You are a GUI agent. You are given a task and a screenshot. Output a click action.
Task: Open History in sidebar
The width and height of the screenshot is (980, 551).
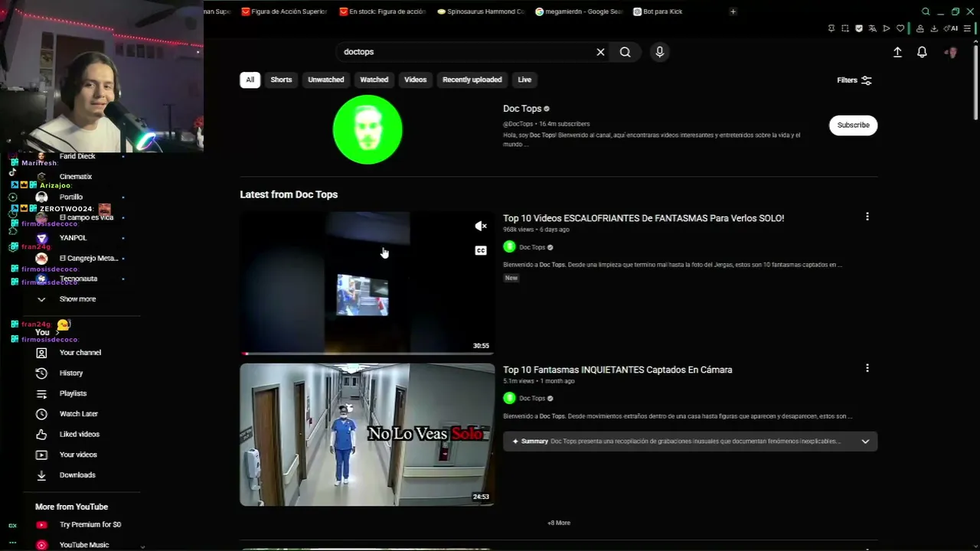[x=70, y=373]
